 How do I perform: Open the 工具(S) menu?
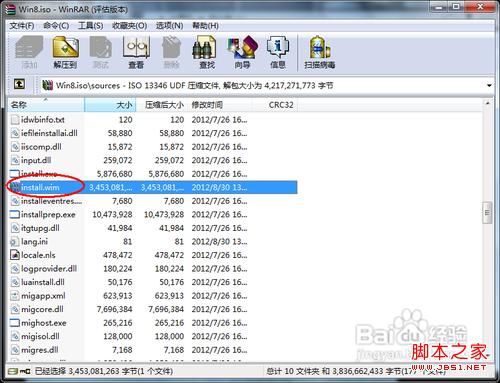[x=90, y=26]
